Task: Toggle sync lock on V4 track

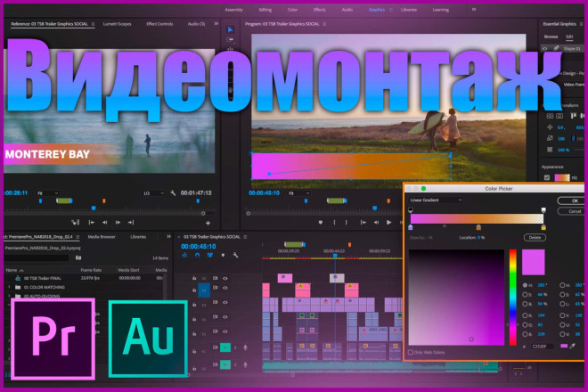Action: point(216,288)
